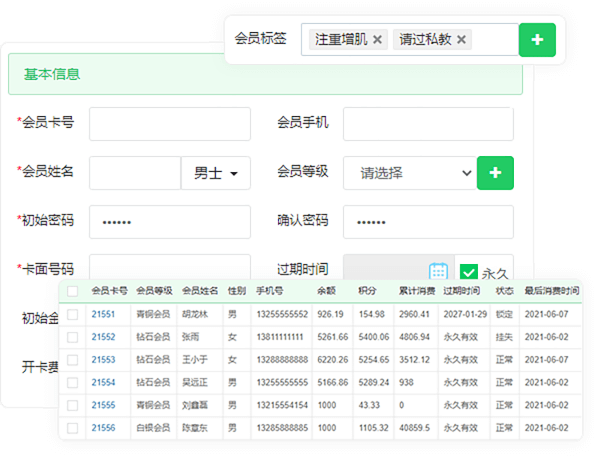Select phone number 13255555552 cell
This screenshot has height=456, width=598.
[x=282, y=314]
